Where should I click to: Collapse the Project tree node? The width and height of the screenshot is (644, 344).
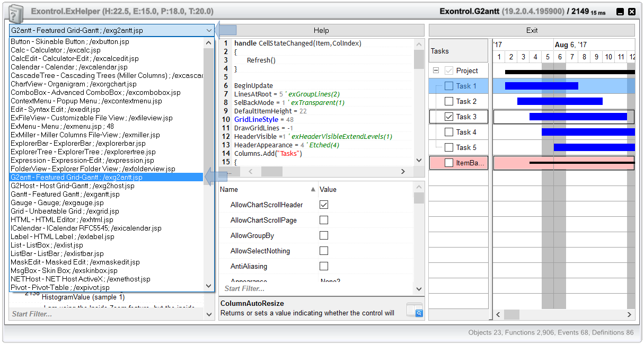pyautogui.click(x=436, y=70)
